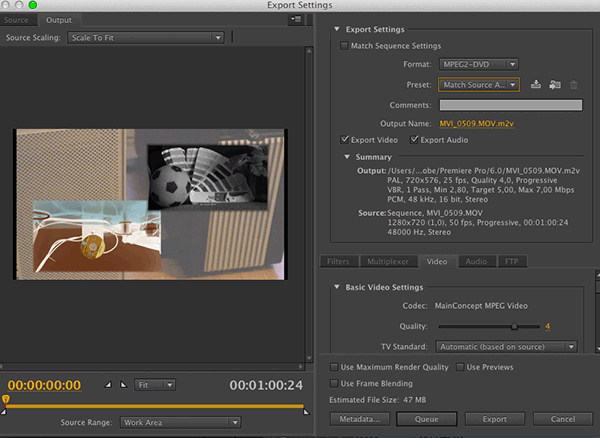
Task: Click the yellow playhead marker
Action: point(5,399)
